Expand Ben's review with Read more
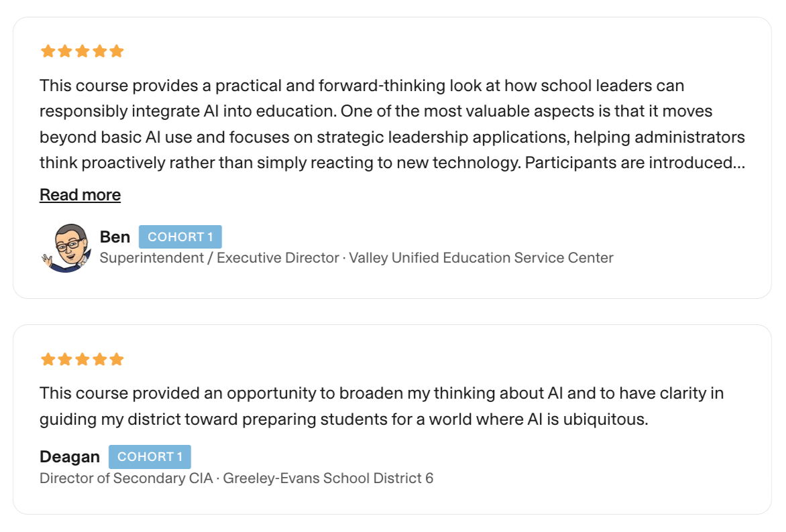The height and width of the screenshot is (532, 786). tap(80, 195)
